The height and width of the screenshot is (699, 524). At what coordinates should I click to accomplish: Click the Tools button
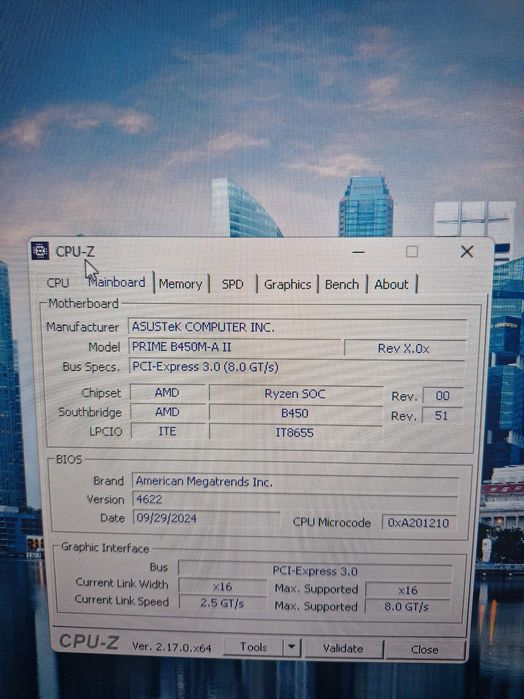[253, 647]
